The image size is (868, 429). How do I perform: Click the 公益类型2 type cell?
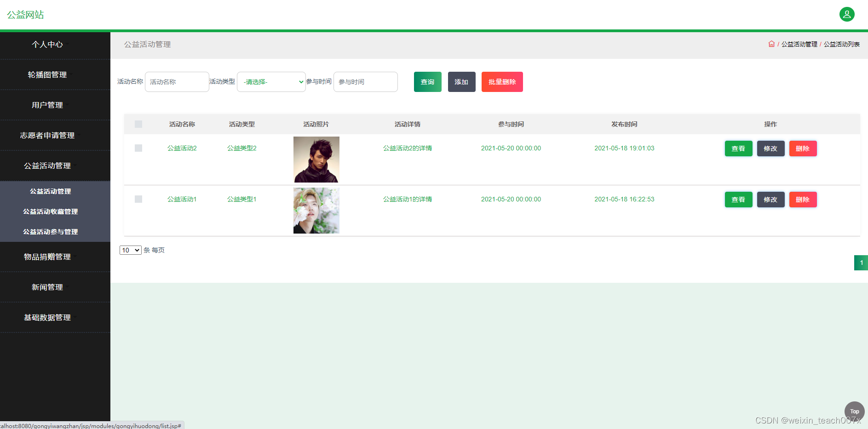(242, 148)
